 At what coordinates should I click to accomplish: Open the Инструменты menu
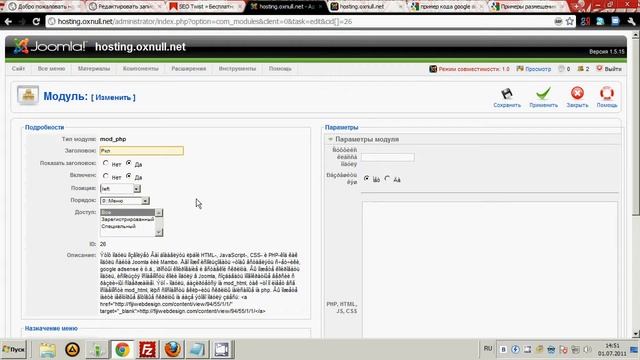click(x=237, y=69)
